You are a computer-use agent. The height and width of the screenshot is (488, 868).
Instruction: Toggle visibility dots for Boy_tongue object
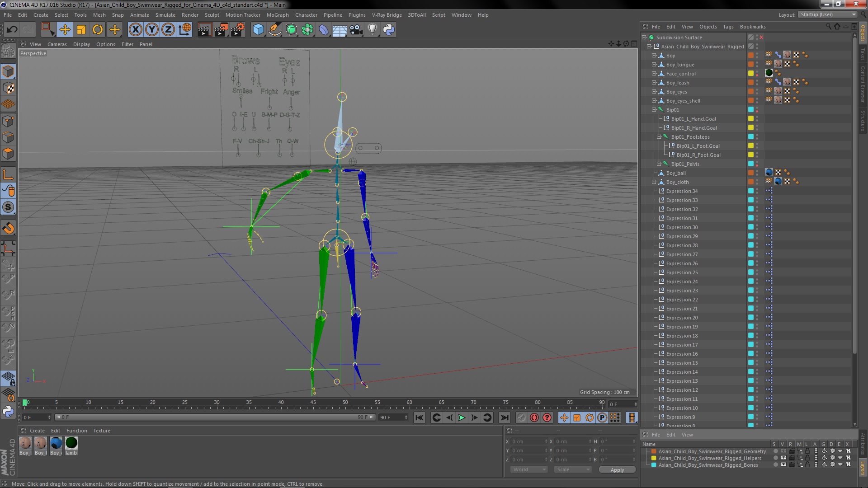pyautogui.click(x=757, y=65)
